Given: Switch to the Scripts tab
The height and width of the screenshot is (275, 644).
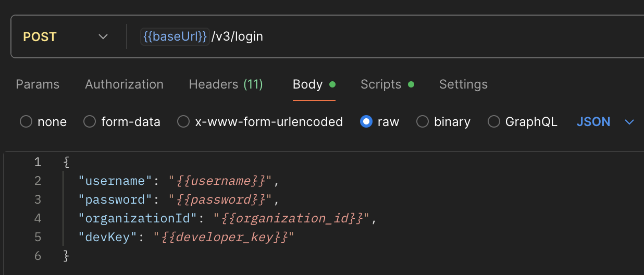Looking at the screenshot, I should tap(387, 84).
